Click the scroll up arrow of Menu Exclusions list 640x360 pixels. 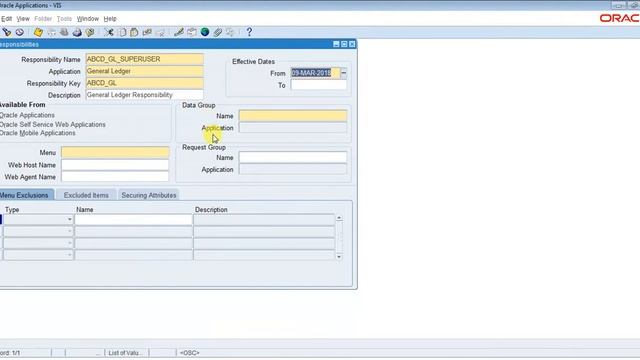(339, 218)
